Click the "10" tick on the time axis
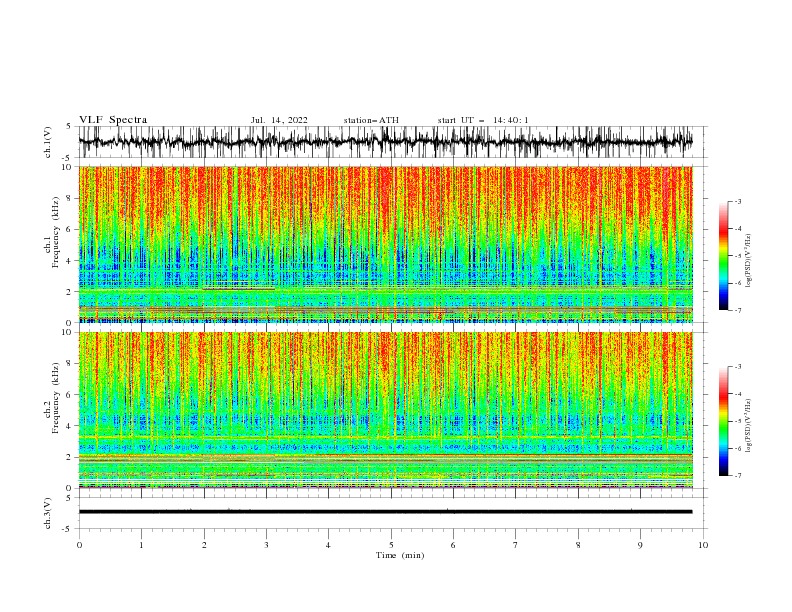The height and width of the screenshot is (612, 792). coord(703,545)
